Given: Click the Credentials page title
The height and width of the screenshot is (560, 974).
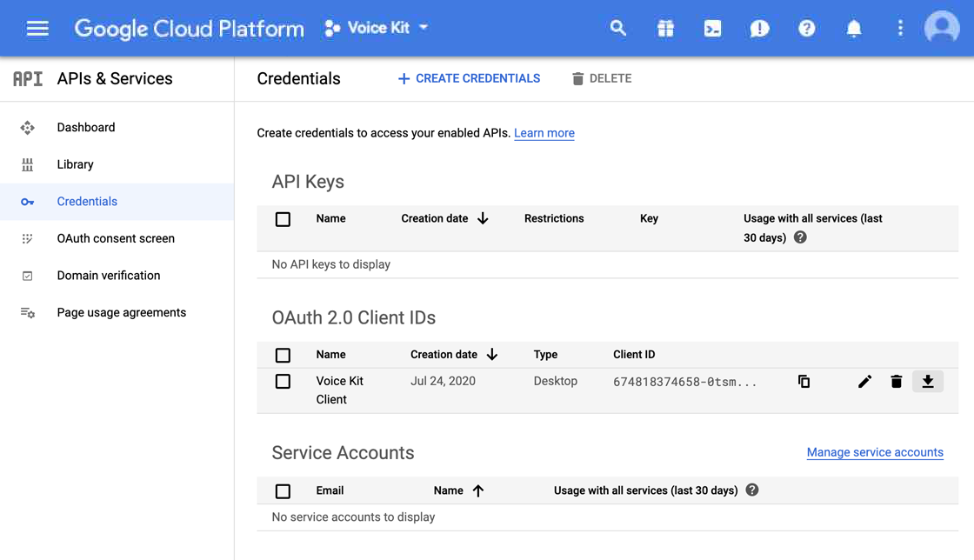Looking at the screenshot, I should click(x=299, y=79).
